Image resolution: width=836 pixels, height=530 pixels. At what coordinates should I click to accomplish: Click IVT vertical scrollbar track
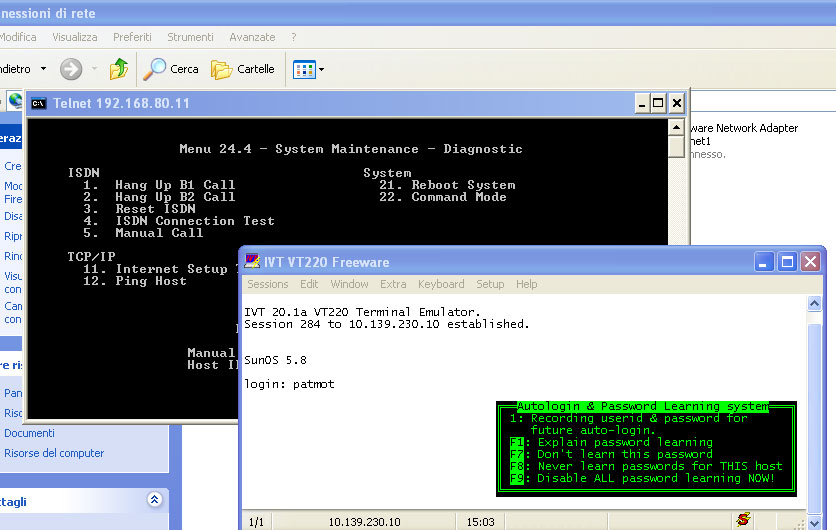(x=815, y=416)
